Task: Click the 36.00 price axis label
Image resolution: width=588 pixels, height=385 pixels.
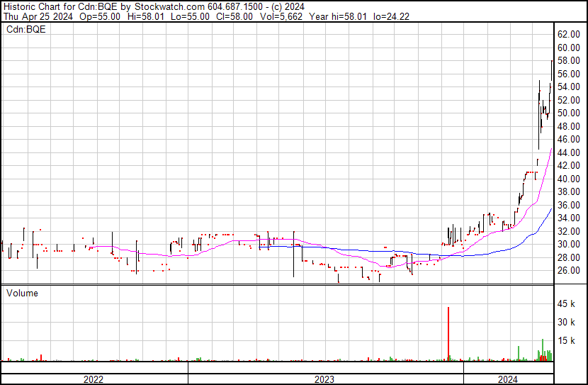Action: coord(568,205)
